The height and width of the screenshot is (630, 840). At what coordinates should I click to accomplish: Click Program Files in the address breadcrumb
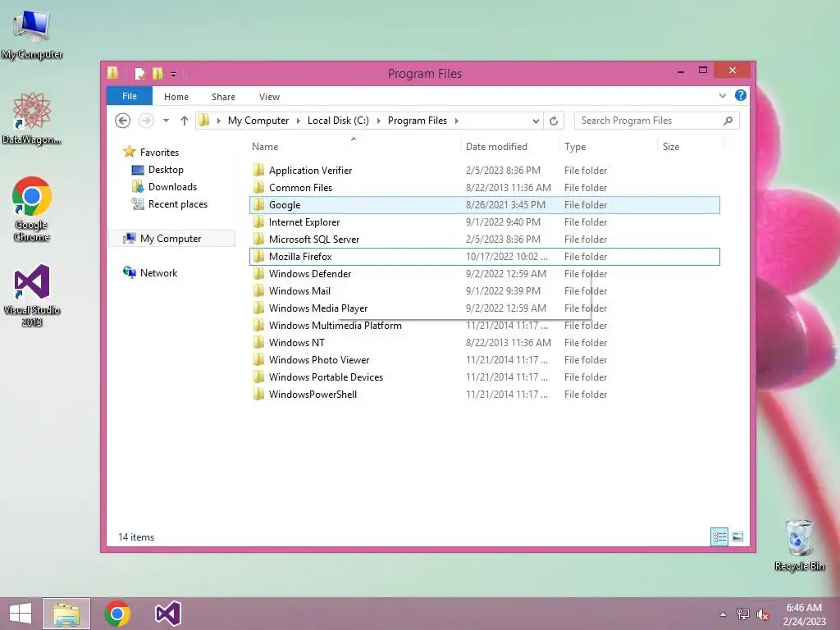click(x=418, y=121)
